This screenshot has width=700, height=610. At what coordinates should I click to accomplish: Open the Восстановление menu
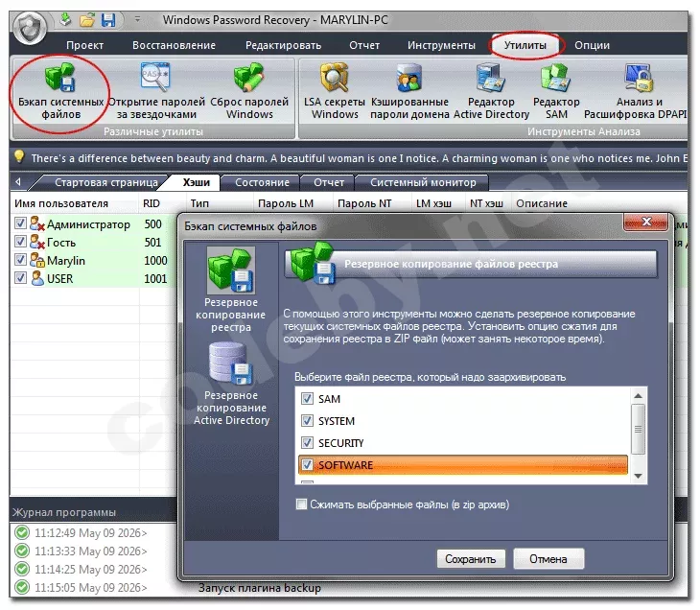coord(175,45)
